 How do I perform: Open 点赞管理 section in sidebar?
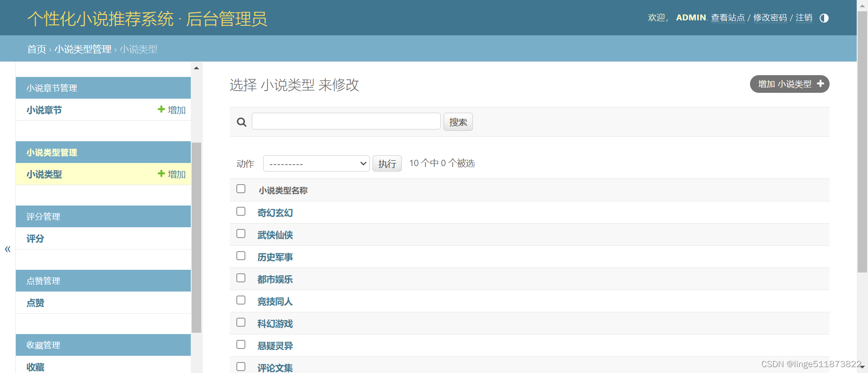pyautogui.click(x=43, y=281)
